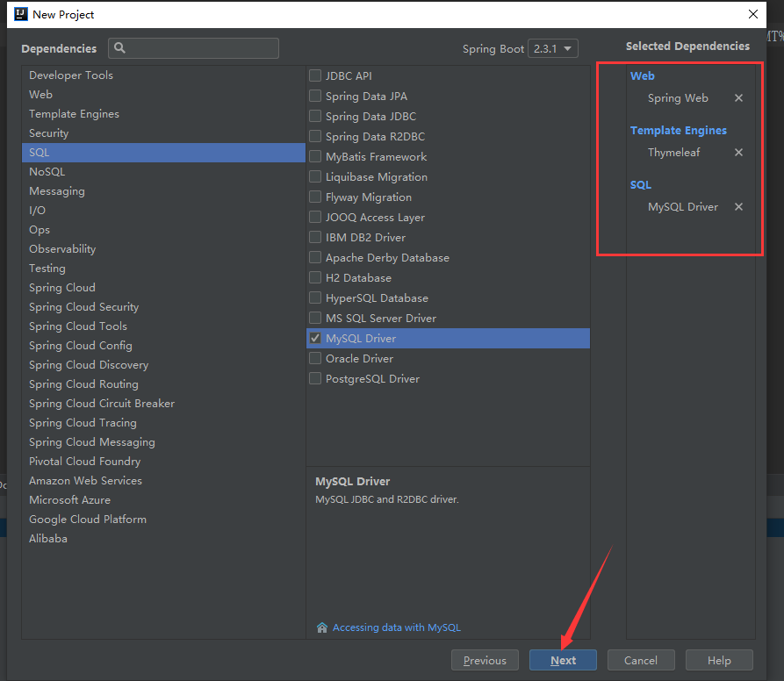
Task: Choose Microsoft Azure category
Action: click(163, 500)
